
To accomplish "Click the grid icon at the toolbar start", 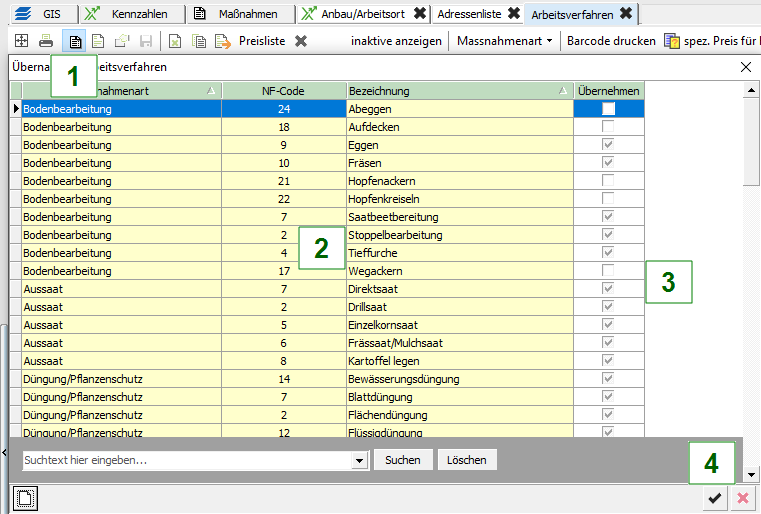I will tap(21, 41).
